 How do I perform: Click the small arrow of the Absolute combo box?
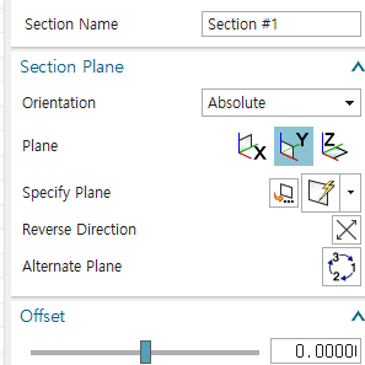click(349, 103)
